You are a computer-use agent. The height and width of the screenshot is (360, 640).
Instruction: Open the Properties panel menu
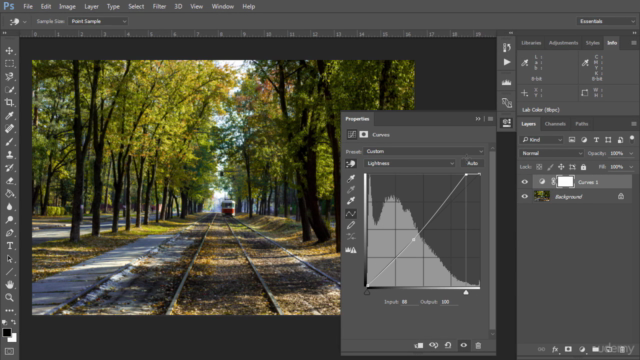coord(490,119)
